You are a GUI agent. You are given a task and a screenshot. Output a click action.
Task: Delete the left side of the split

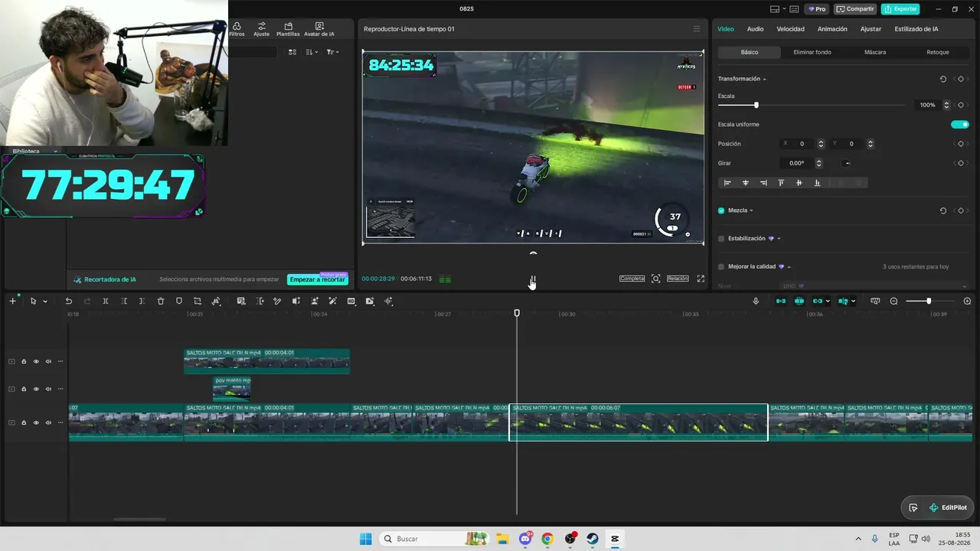[x=124, y=302]
